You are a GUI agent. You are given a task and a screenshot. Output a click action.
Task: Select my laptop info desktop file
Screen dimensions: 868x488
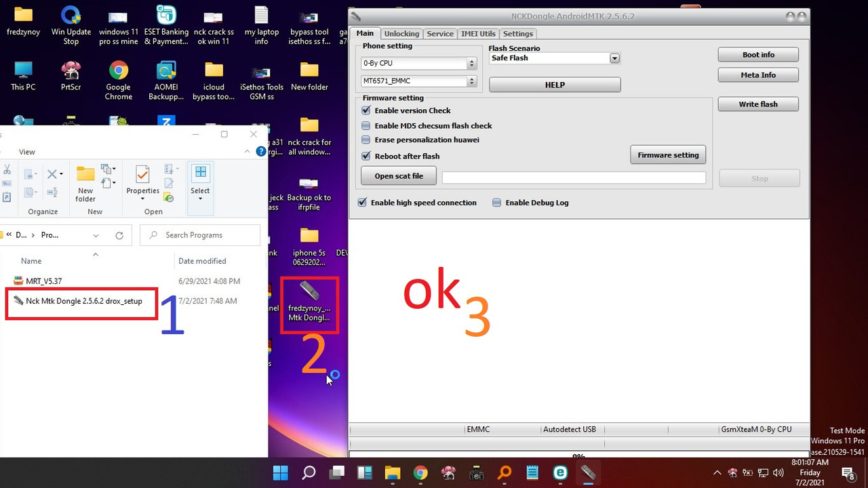(262, 26)
